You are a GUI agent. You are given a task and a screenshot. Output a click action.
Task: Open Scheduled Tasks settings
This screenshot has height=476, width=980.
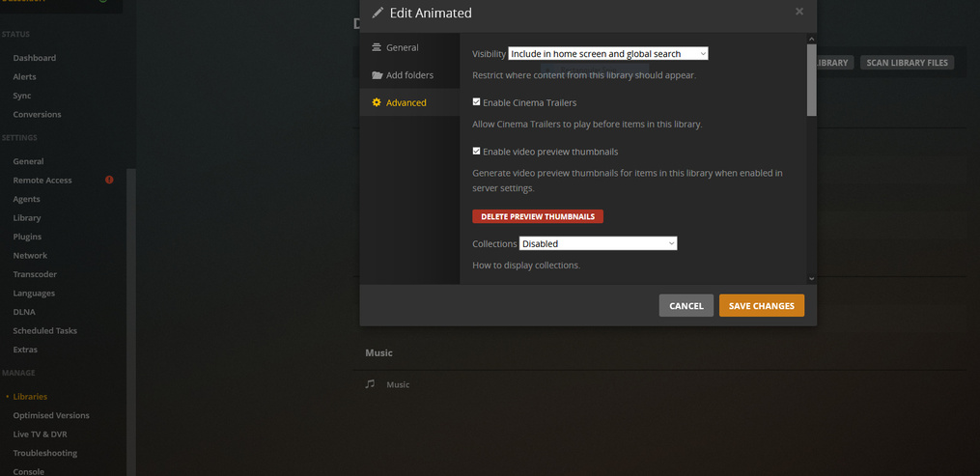45,330
